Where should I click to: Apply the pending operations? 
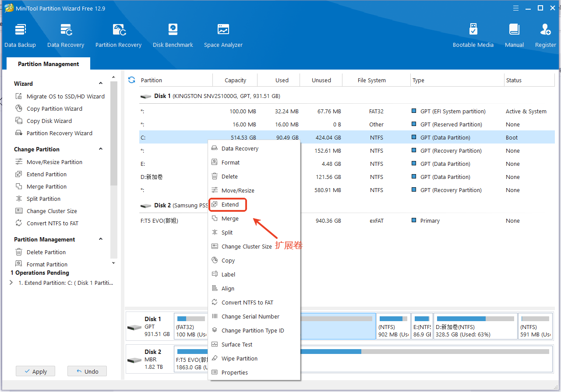click(35, 371)
